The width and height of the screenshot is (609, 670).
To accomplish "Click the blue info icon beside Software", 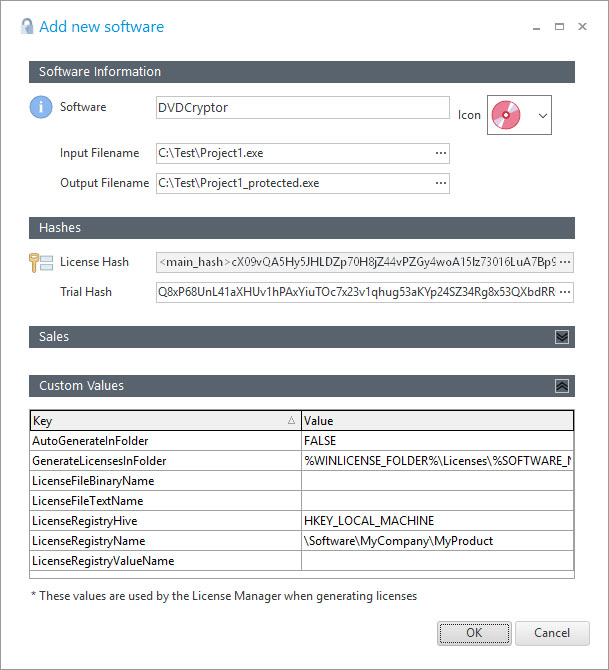I will (41, 107).
